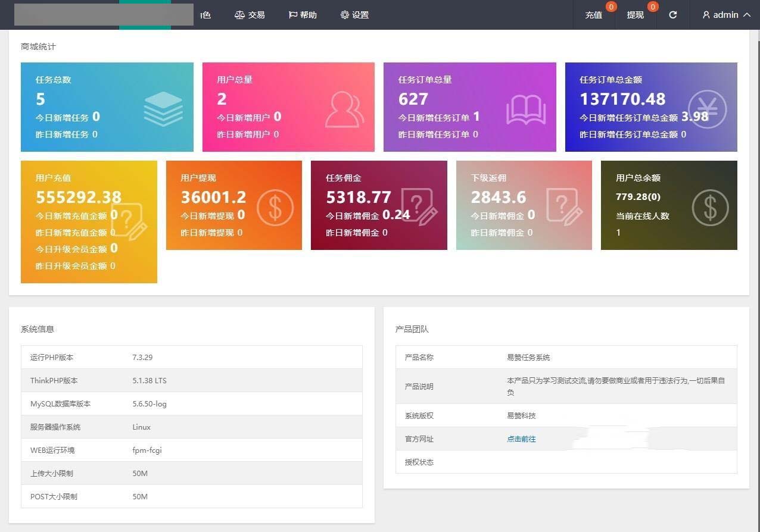The width and height of the screenshot is (760, 532).
Task: Click the dollar icon on 用户提现 card
Action: pyautogui.click(x=275, y=207)
